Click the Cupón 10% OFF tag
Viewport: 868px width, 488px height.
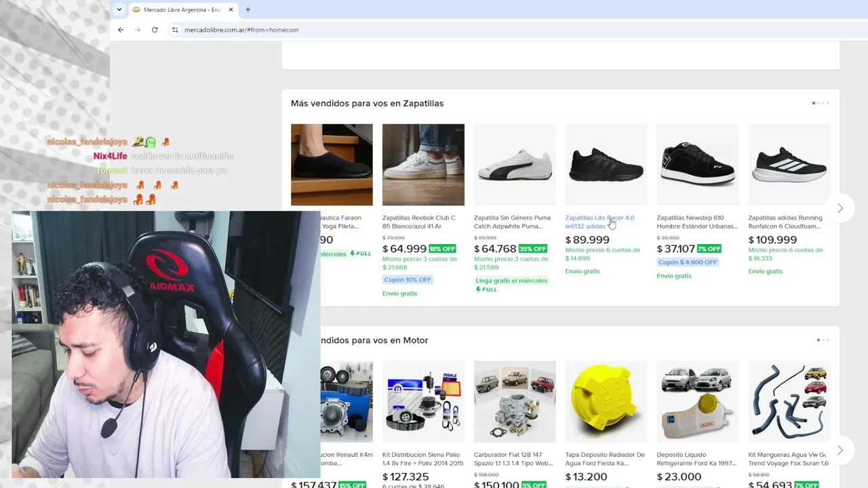coord(407,279)
